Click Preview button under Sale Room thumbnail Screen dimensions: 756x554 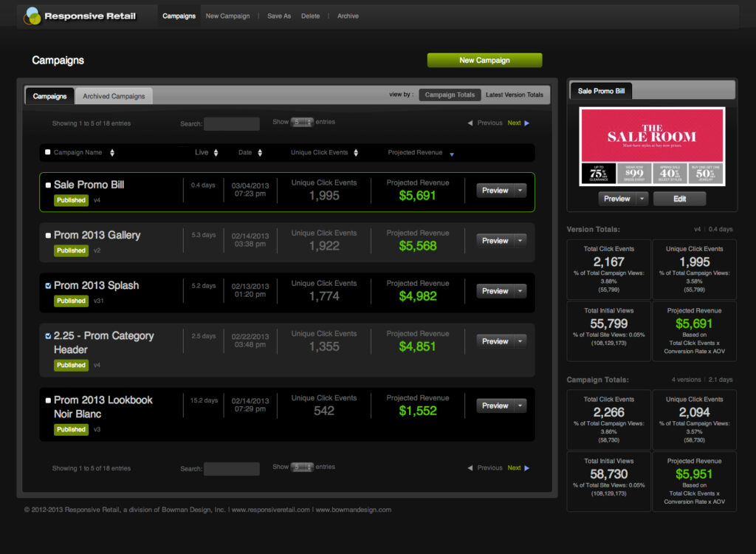[x=617, y=199]
